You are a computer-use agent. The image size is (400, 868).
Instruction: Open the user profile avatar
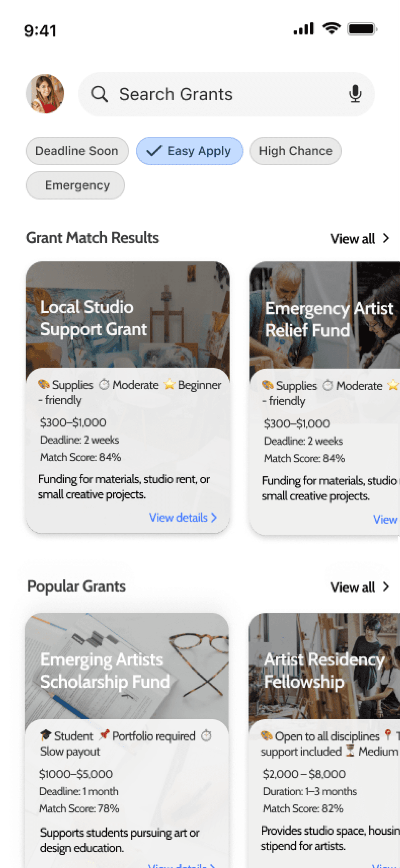click(x=45, y=94)
